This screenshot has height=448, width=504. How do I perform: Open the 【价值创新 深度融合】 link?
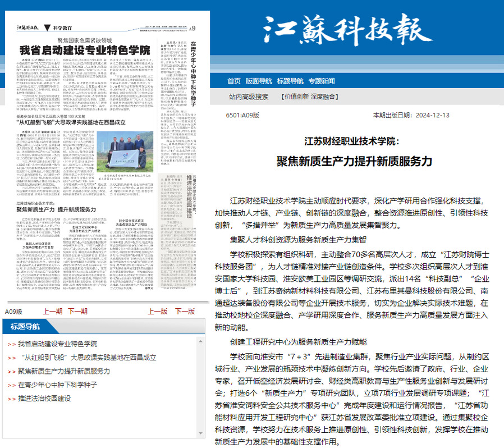[310, 97]
